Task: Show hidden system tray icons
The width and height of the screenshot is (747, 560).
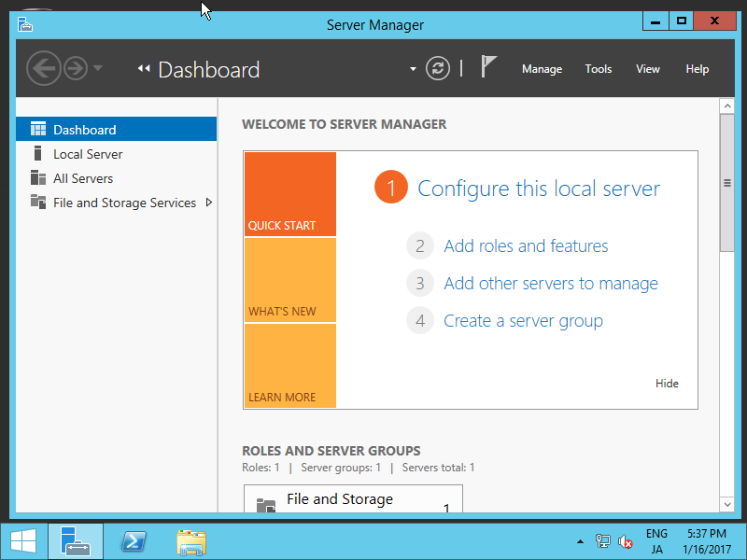Action: (x=580, y=541)
